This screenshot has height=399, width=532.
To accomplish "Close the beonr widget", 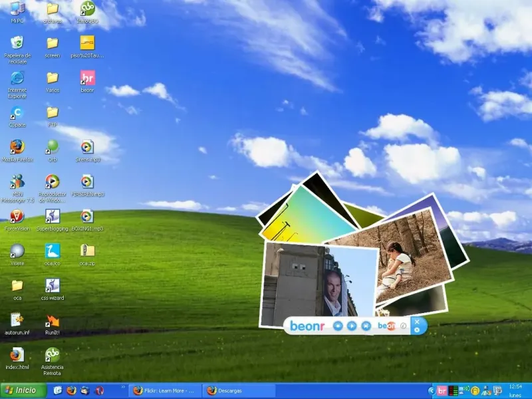I will [417, 321].
